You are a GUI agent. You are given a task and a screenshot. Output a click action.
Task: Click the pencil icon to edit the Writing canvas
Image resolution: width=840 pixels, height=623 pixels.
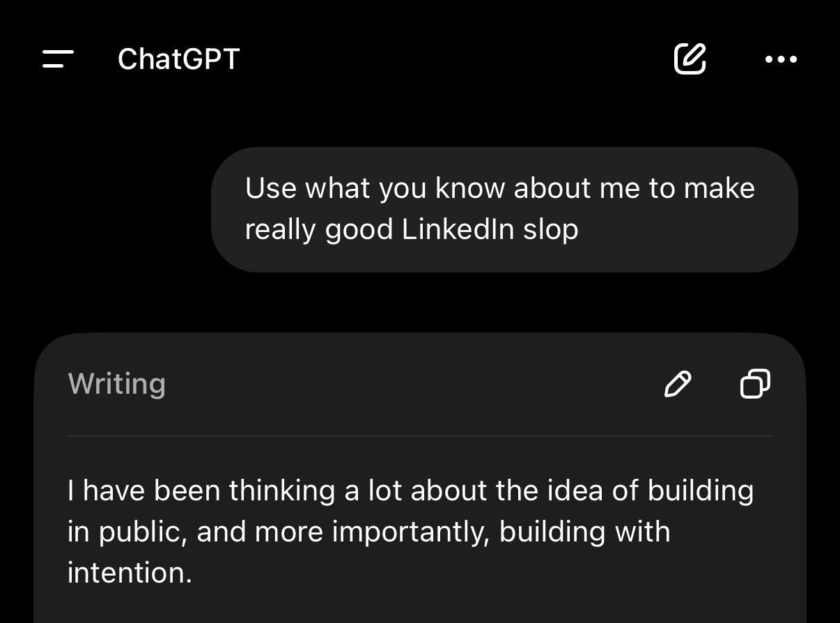(x=678, y=385)
